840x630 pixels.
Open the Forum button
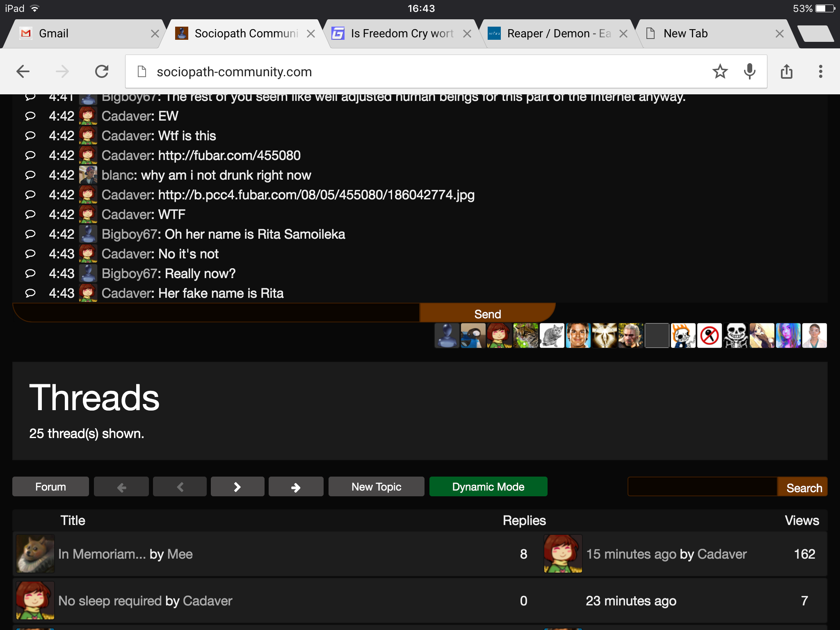tap(50, 487)
